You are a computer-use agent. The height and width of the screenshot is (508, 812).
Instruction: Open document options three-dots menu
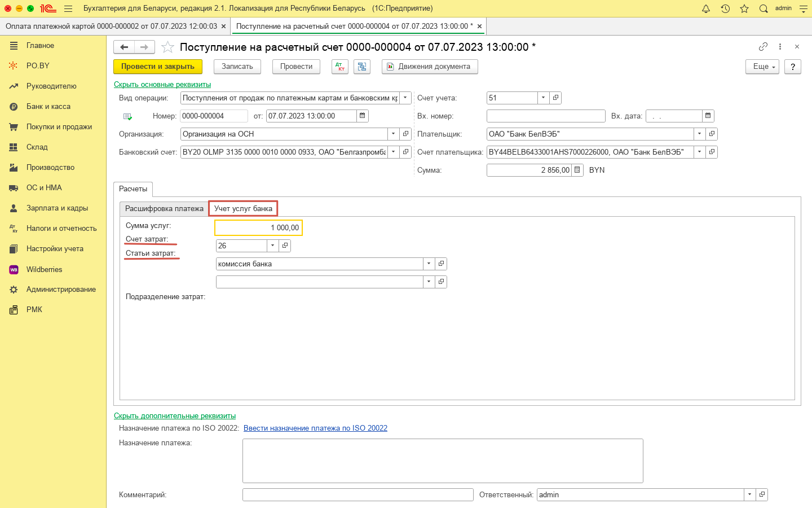(780, 47)
